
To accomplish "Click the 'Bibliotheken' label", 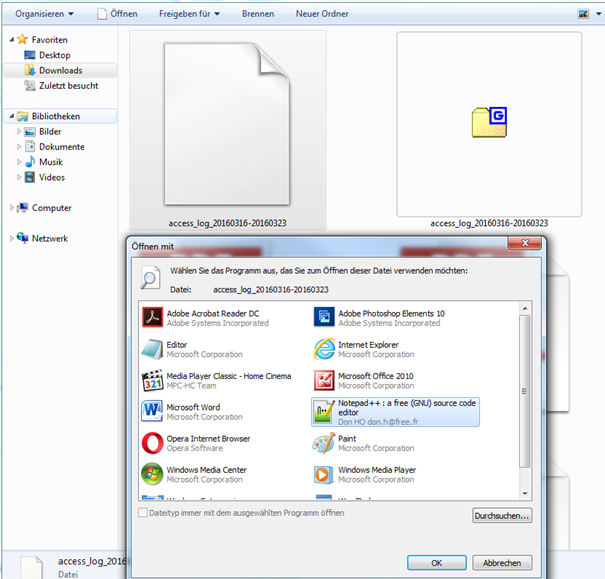I will pyautogui.click(x=56, y=116).
